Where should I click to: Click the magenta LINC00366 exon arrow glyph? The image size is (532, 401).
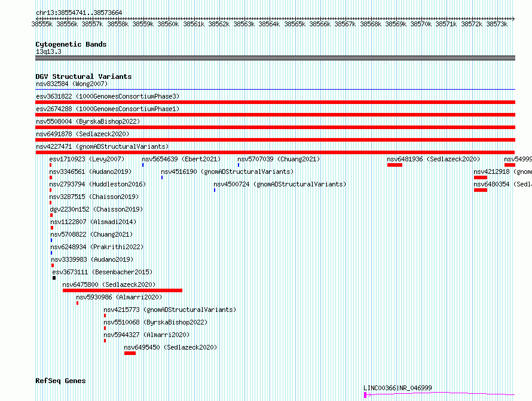[x=367, y=395]
